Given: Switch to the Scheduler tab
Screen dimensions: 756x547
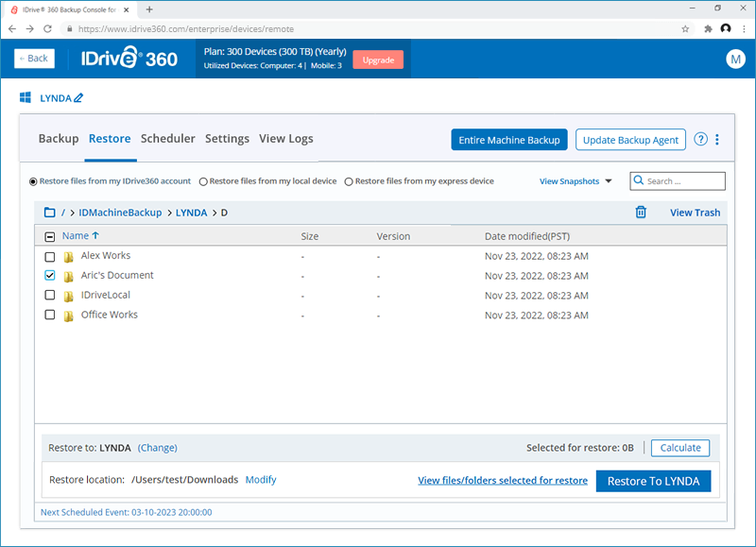Looking at the screenshot, I should 167,139.
